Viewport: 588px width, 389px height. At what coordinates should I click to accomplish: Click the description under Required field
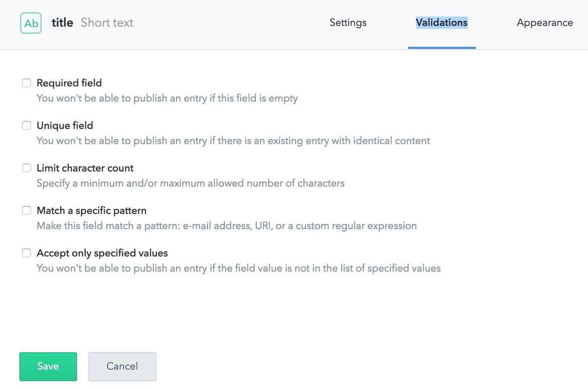pyautogui.click(x=167, y=98)
